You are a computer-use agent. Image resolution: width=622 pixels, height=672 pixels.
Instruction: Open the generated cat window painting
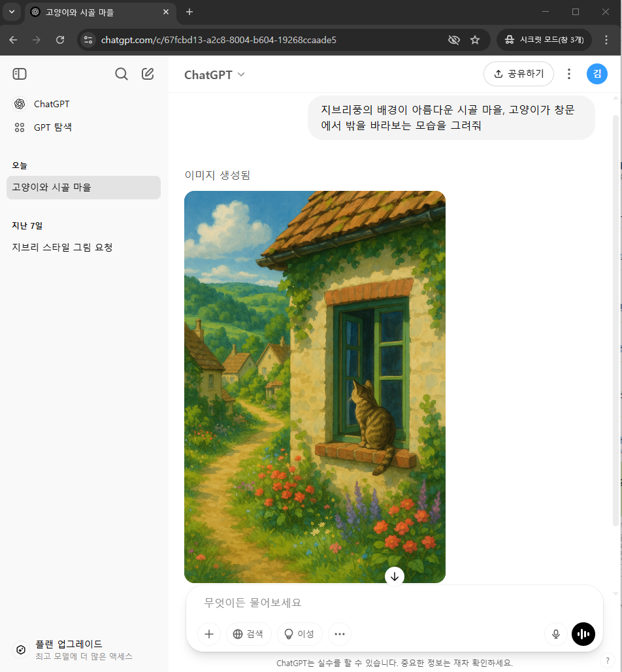click(315, 386)
